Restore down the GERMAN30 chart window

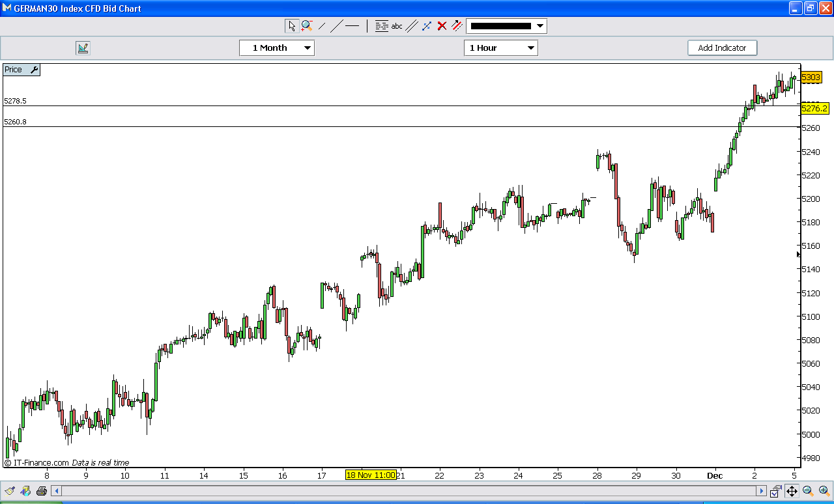pos(810,8)
